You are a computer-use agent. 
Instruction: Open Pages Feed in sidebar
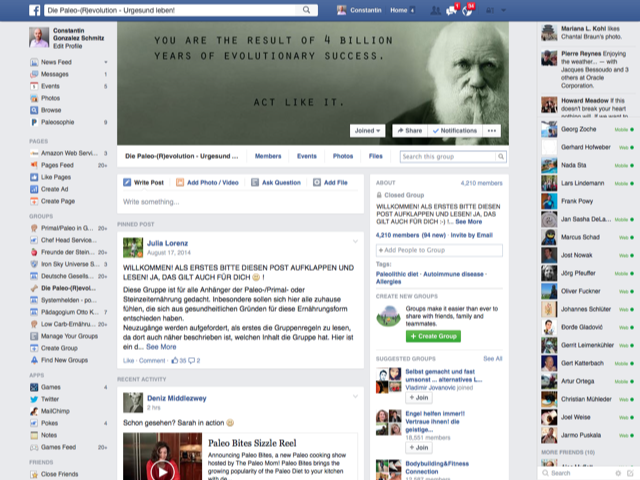pyautogui.click(x=57, y=165)
